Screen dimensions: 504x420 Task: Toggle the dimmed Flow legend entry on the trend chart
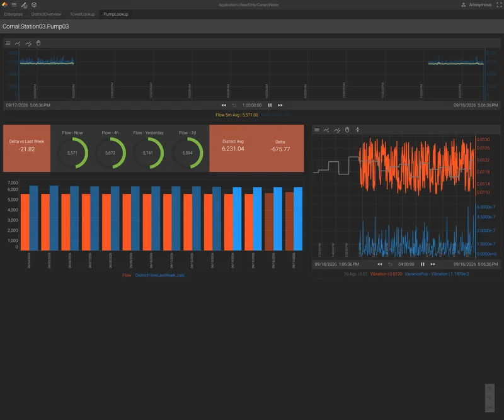pyautogui.click(x=275, y=115)
